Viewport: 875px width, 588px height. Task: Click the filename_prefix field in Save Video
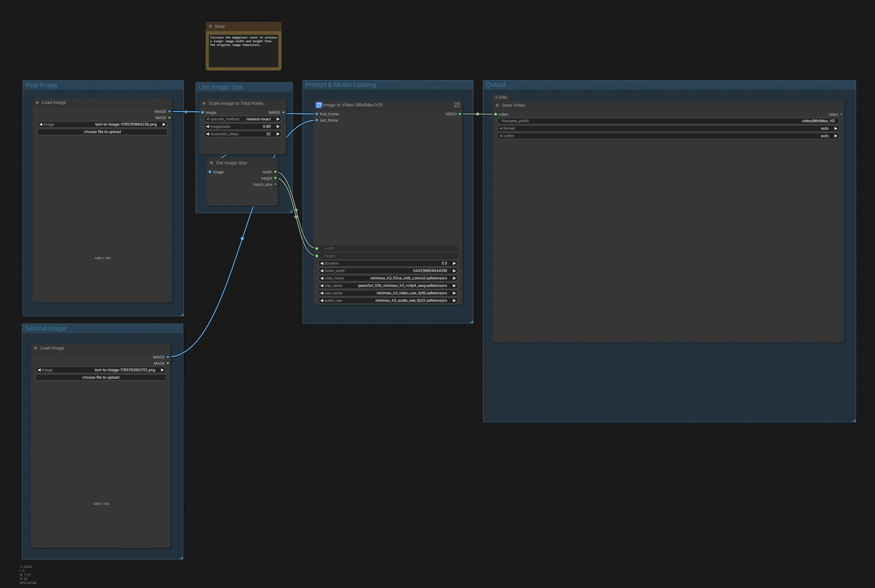tap(668, 121)
